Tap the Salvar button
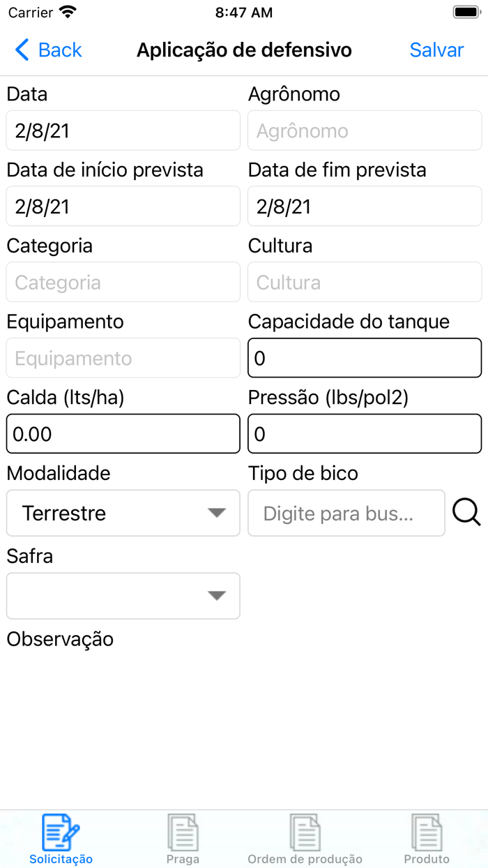488x868 pixels. [436, 50]
